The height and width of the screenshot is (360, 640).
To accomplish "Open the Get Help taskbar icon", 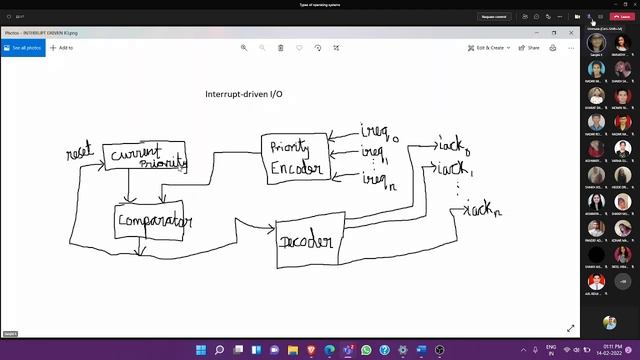I will point(384,350).
